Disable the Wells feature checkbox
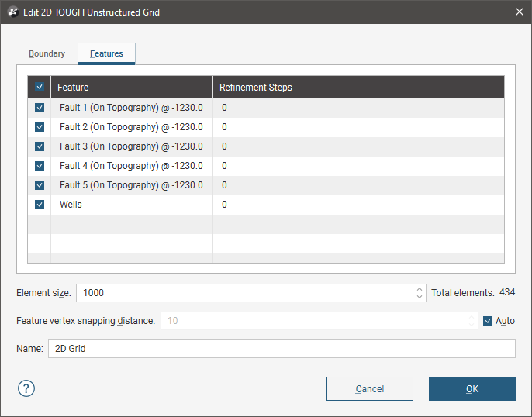 (x=40, y=205)
